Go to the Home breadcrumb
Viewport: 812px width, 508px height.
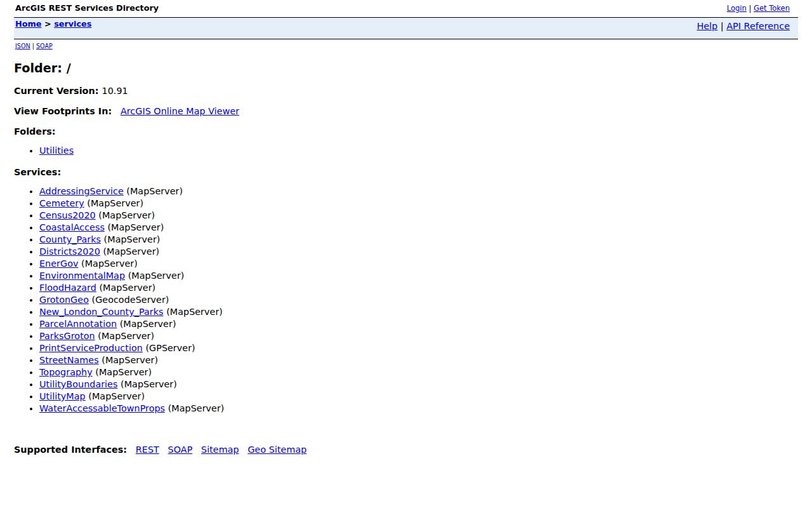pos(28,24)
